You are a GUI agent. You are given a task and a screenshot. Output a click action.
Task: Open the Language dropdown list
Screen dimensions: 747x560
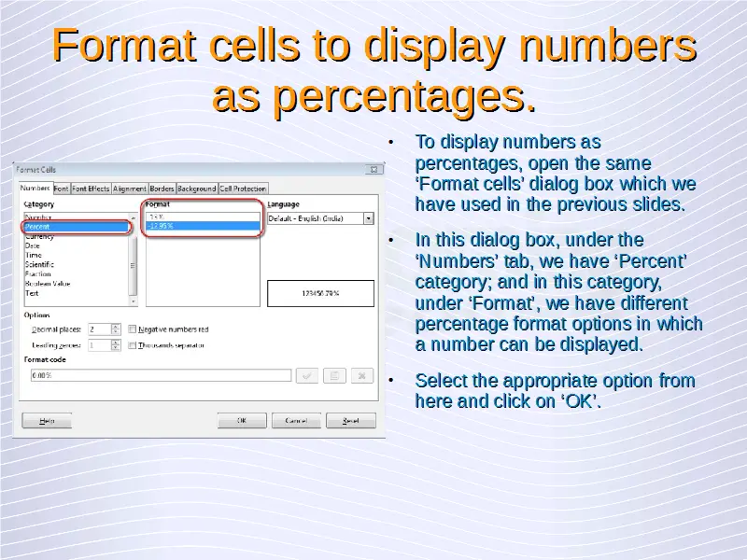[x=368, y=218]
